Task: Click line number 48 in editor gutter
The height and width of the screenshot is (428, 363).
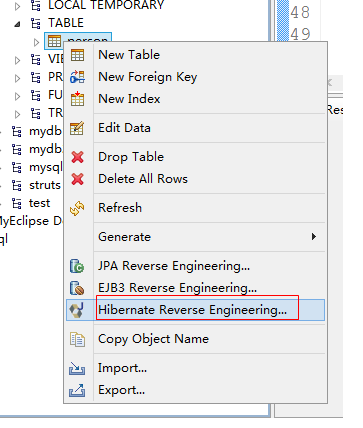Action: click(x=300, y=13)
